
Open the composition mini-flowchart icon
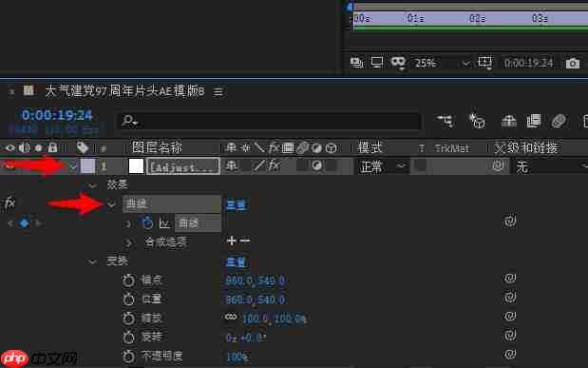pos(446,121)
